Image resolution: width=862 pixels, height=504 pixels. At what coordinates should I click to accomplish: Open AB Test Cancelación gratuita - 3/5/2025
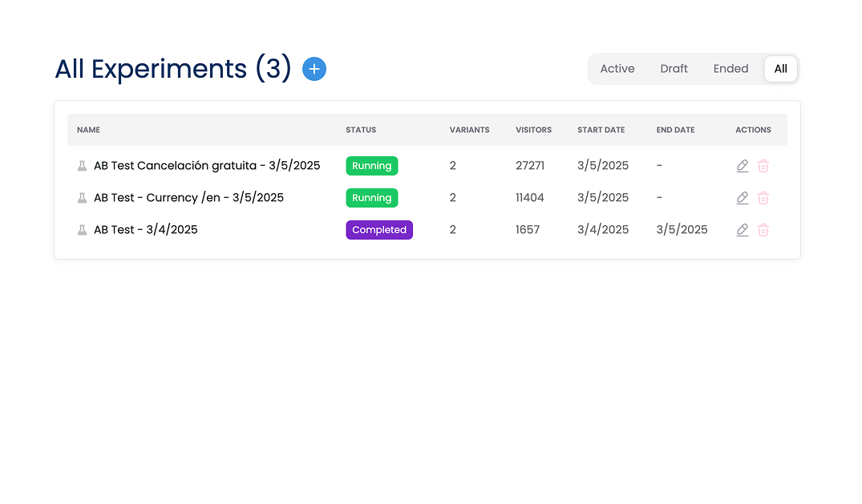pos(207,166)
